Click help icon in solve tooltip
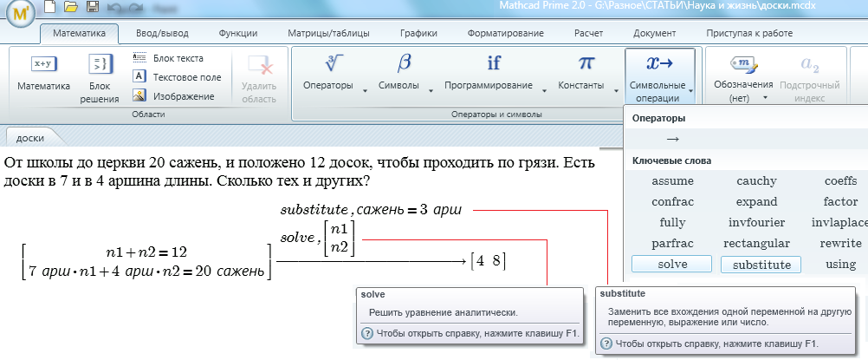 click(366, 333)
